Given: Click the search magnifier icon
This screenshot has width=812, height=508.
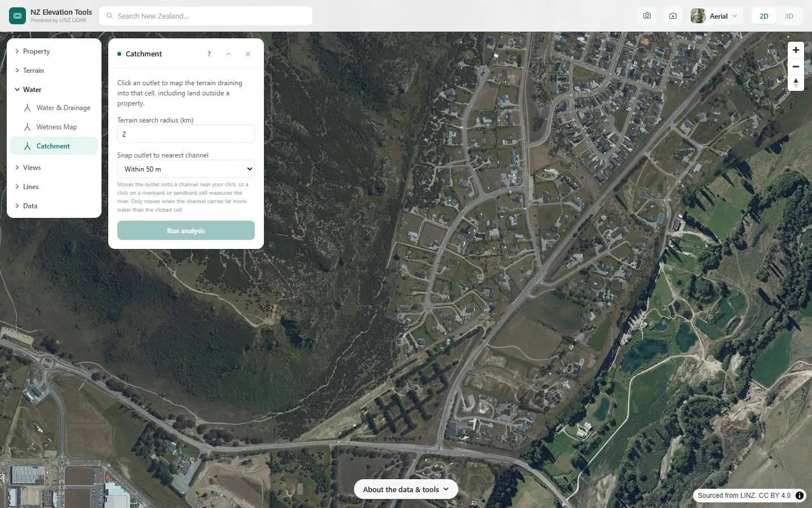Looking at the screenshot, I should click(109, 16).
